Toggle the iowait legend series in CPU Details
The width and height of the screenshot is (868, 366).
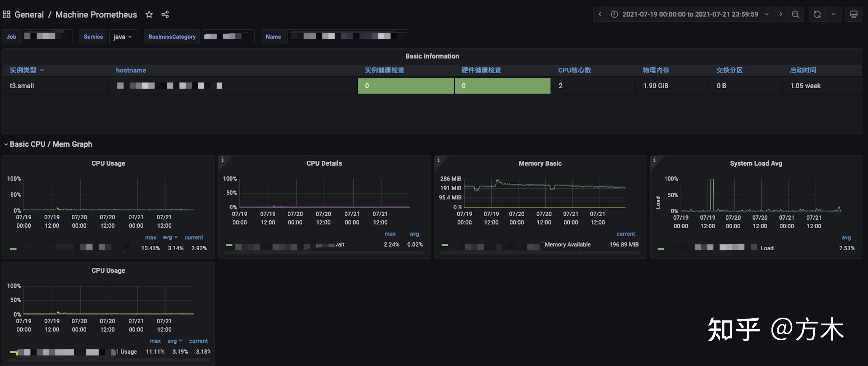point(340,244)
